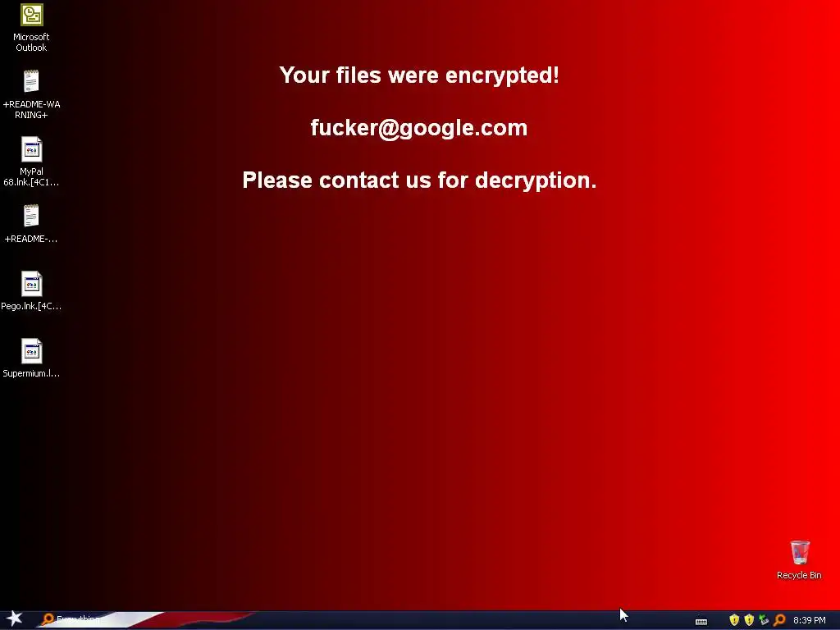Click the 'Please contact us for decryption.' text
This screenshot has height=630, width=840.
(419, 180)
